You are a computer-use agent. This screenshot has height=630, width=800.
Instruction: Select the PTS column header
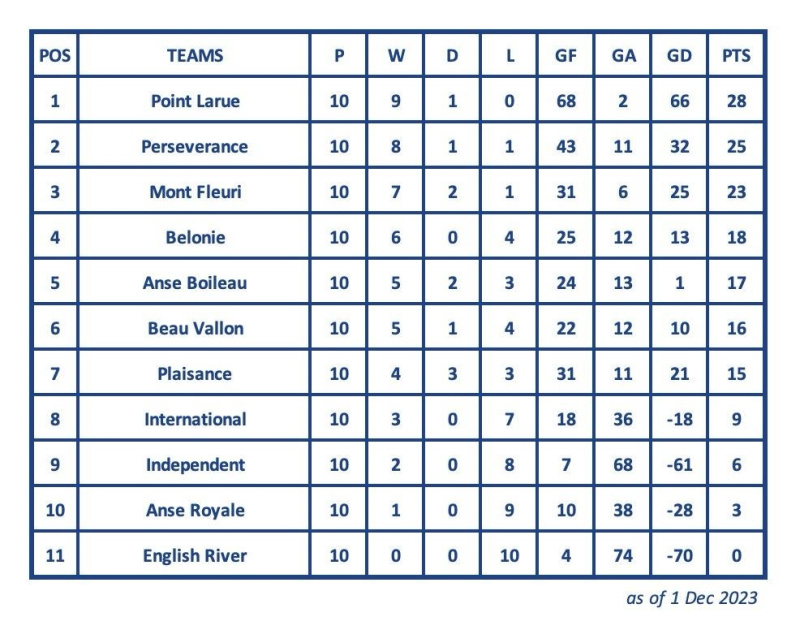pos(736,56)
